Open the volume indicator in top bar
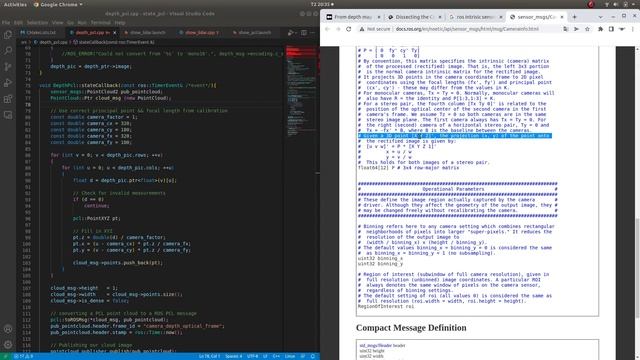This screenshot has width=640, height=360. coord(616,4)
